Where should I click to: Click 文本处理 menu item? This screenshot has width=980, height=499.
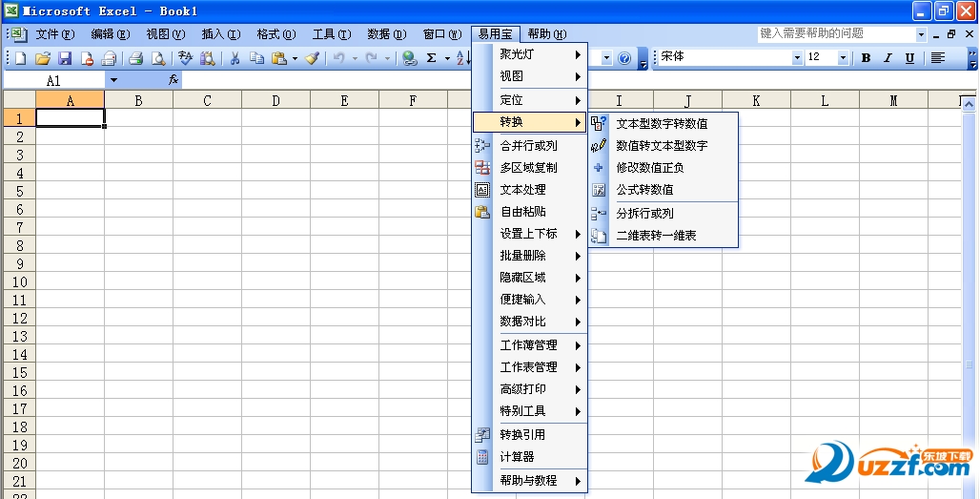pos(530,190)
